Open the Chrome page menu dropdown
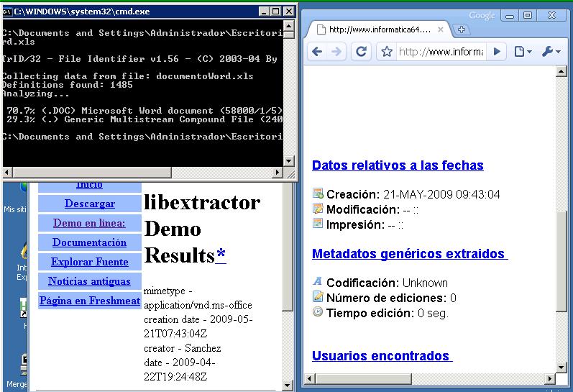The image size is (573, 392). pos(523,52)
